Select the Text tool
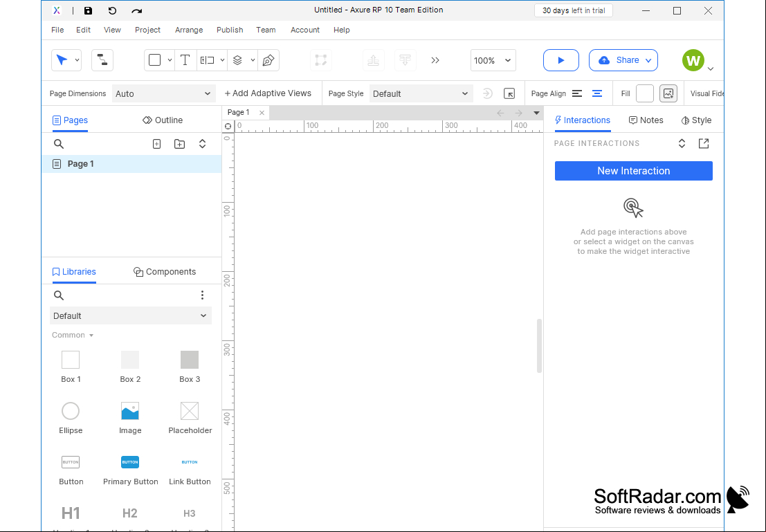766x532 pixels. pyautogui.click(x=185, y=60)
